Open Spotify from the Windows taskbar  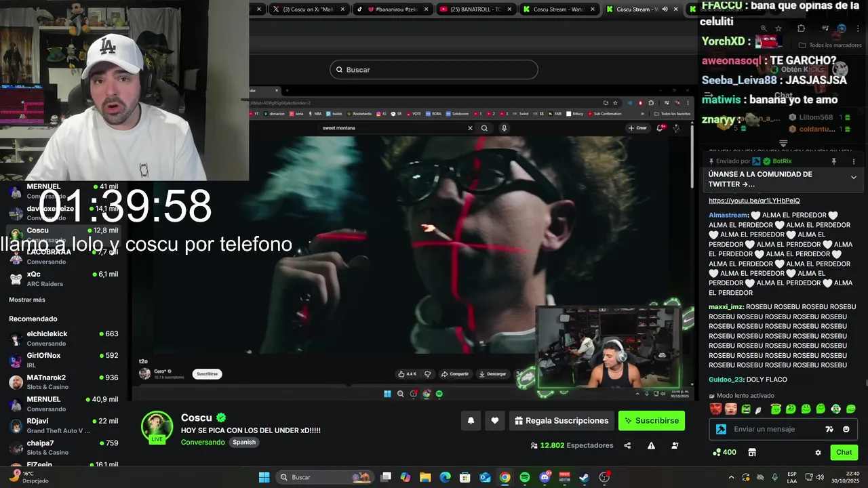(525, 477)
